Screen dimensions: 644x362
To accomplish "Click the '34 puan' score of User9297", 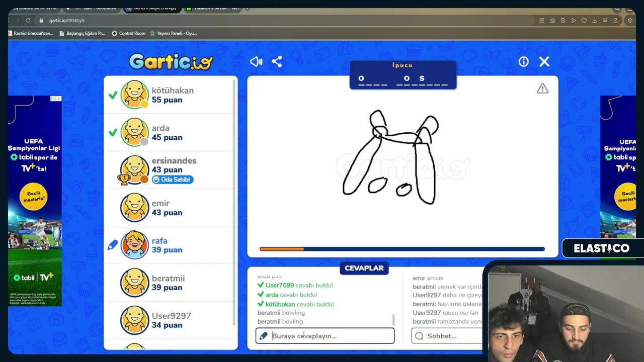I will pos(167,325).
